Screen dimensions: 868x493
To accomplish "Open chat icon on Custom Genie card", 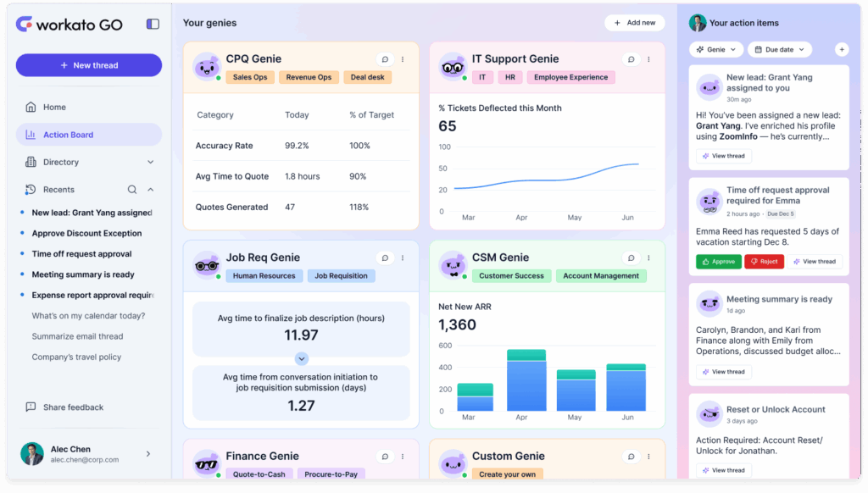I will pos(631,457).
